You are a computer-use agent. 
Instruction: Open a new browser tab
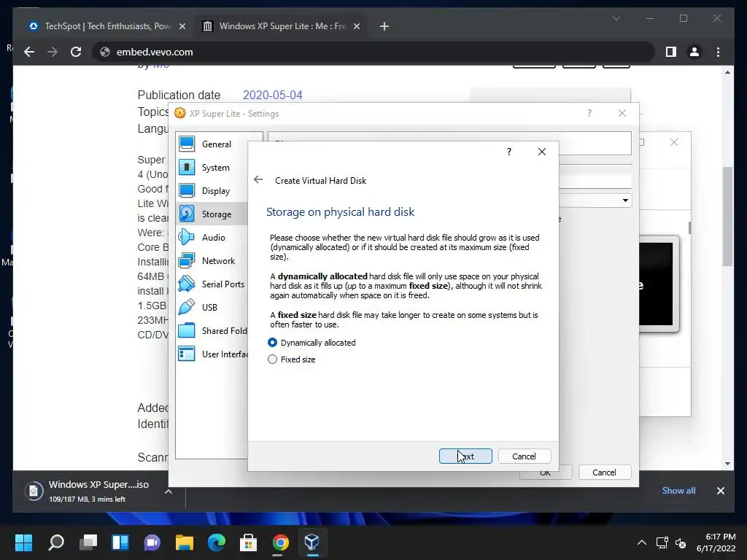(x=384, y=26)
